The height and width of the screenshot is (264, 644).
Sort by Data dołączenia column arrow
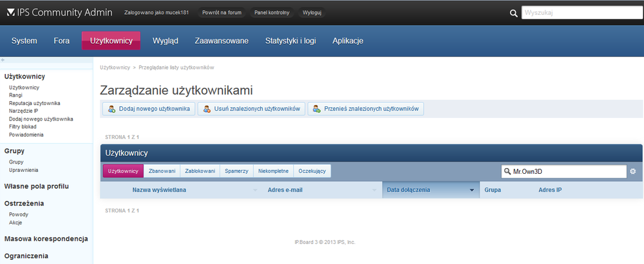[x=471, y=191]
